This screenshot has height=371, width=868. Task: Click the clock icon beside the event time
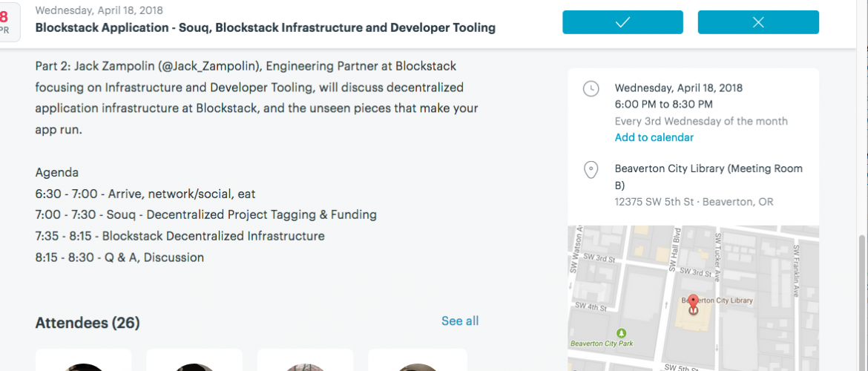[x=591, y=89]
